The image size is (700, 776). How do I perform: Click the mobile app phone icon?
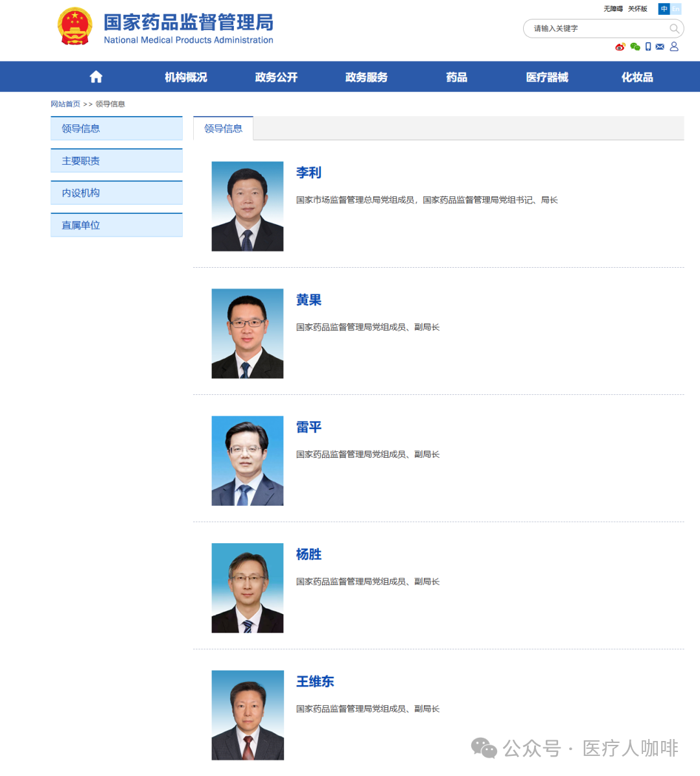[x=648, y=47]
